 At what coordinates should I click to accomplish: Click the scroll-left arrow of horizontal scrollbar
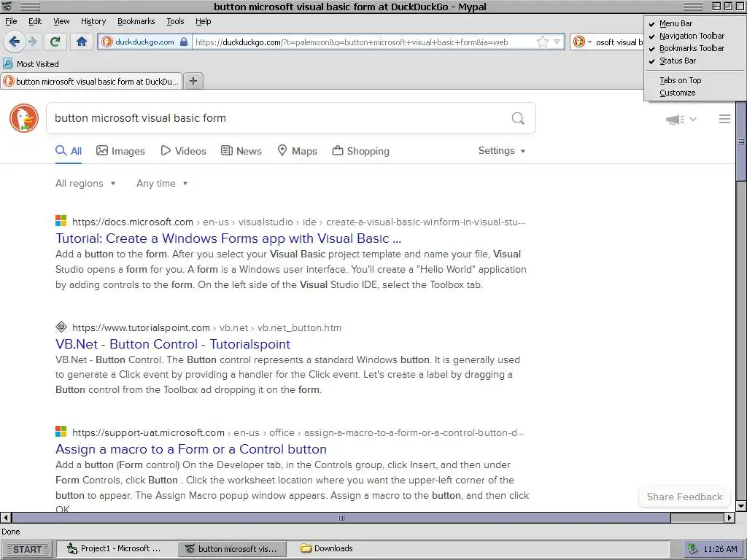click(6, 518)
